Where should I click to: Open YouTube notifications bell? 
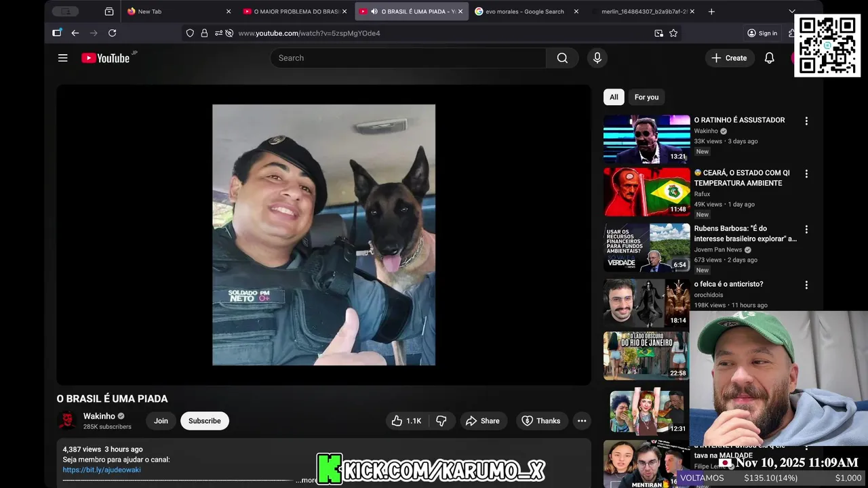(769, 58)
